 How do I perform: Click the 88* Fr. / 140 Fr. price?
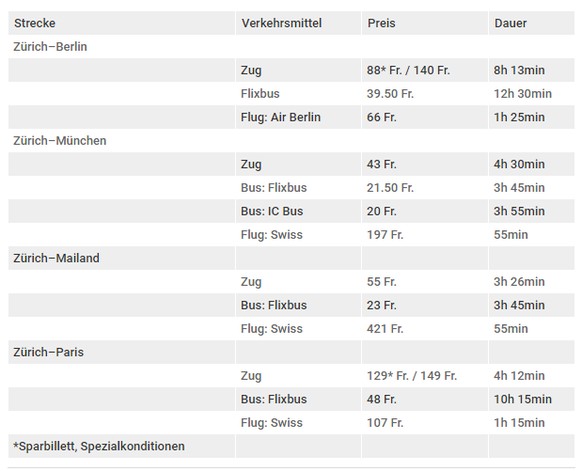tap(408, 70)
